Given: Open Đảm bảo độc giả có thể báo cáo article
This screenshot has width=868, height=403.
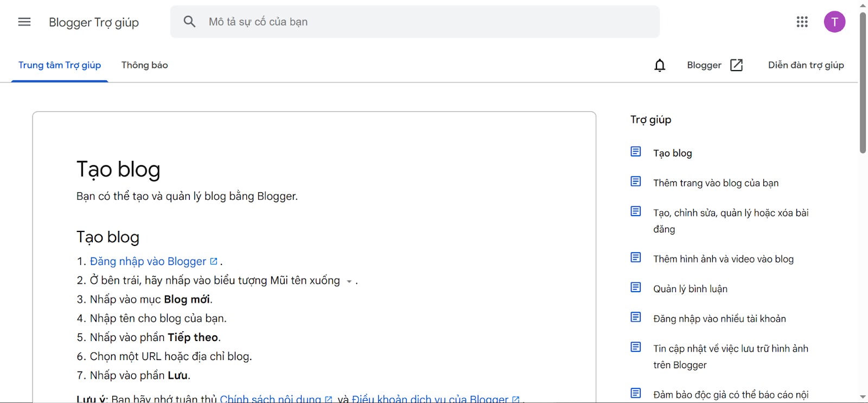Looking at the screenshot, I should [x=731, y=395].
